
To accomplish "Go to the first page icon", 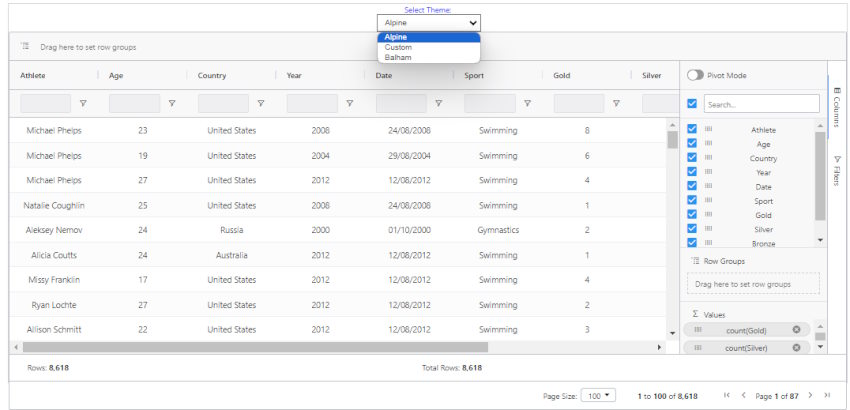I will 727,395.
